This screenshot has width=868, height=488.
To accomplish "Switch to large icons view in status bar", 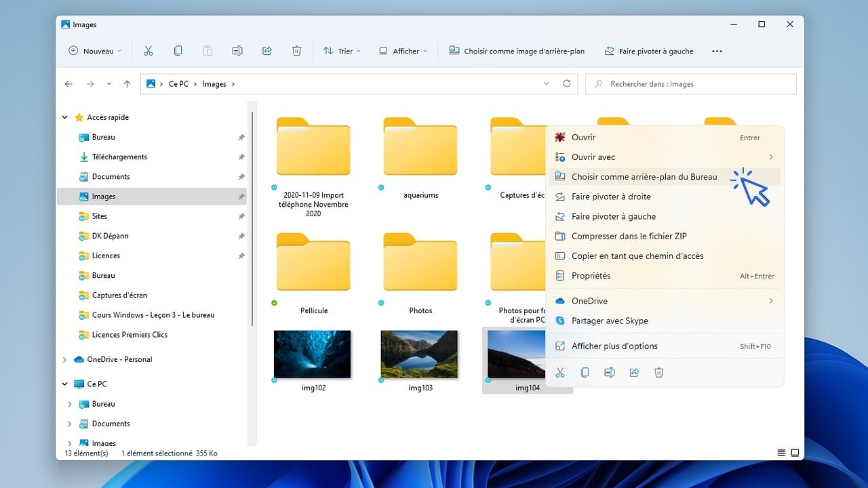I will pyautogui.click(x=795, y=453).
